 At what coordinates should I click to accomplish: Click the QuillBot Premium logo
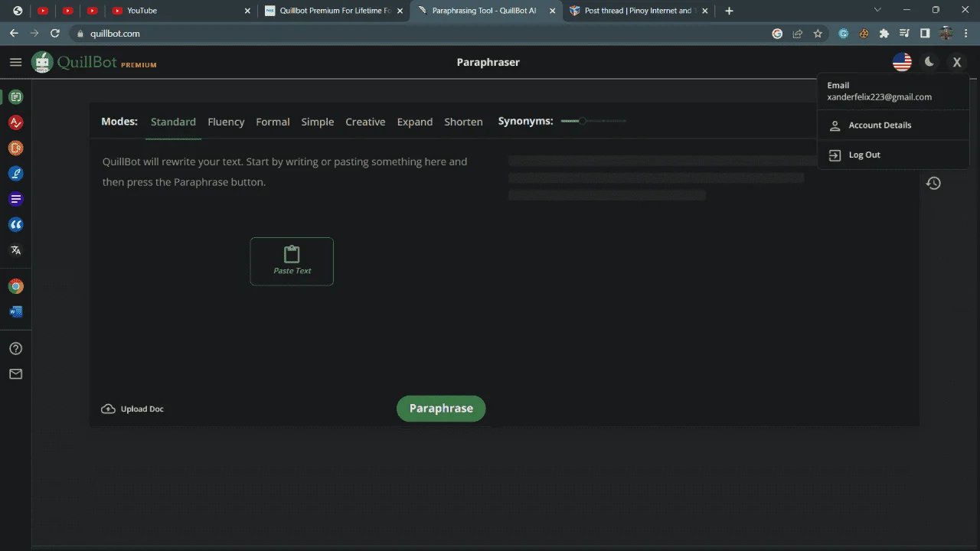[x=93, y=62]
